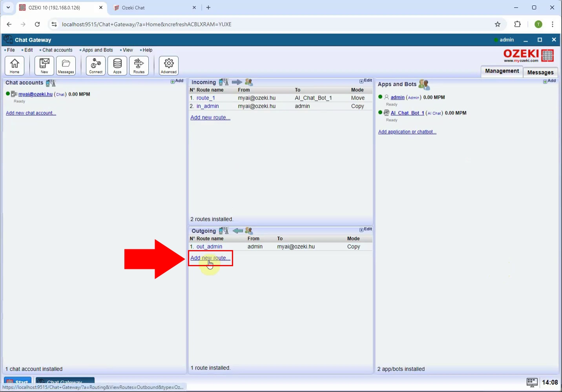
Task: Open the Advanced gear toolbar icon
Action: coord(169,65)
